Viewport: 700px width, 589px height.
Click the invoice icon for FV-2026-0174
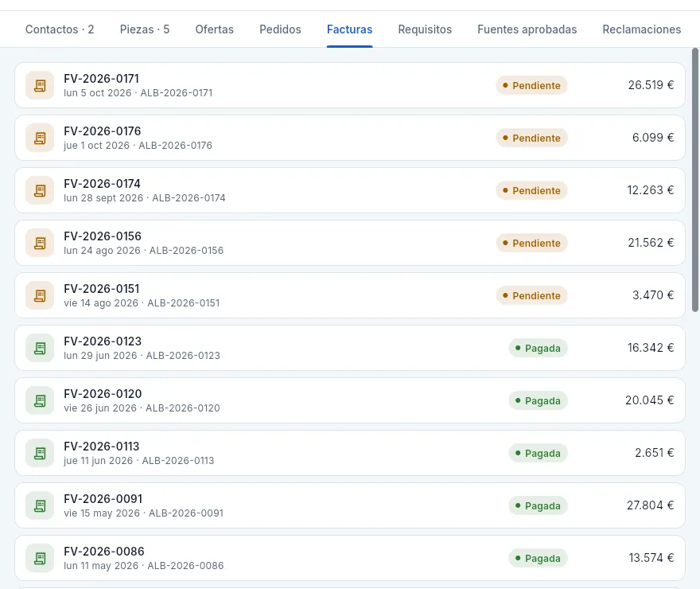click(x=40, y=191)
